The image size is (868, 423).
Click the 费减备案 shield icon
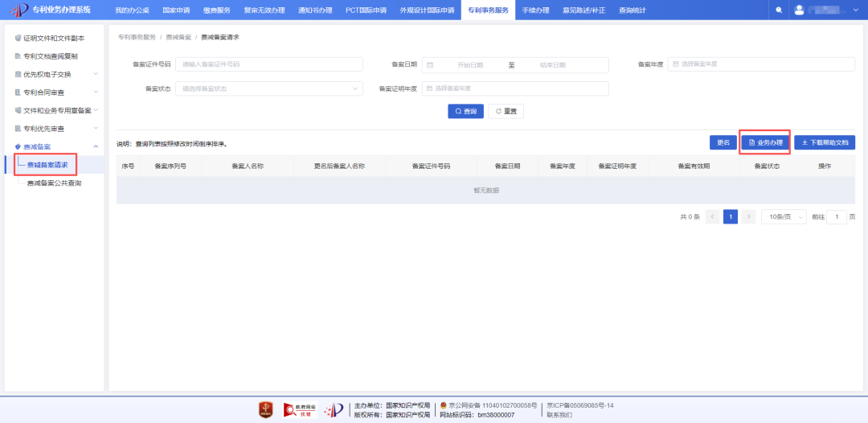18,146
